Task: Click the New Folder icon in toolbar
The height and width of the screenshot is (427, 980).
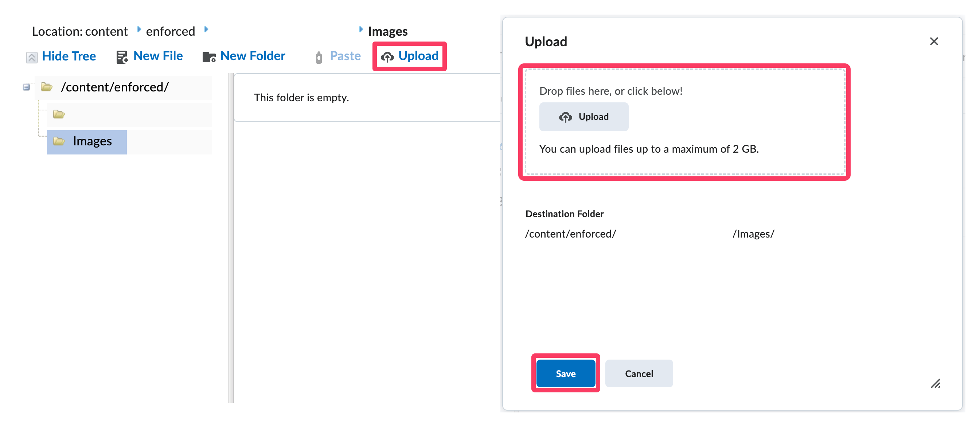Action: pos(209,57)
